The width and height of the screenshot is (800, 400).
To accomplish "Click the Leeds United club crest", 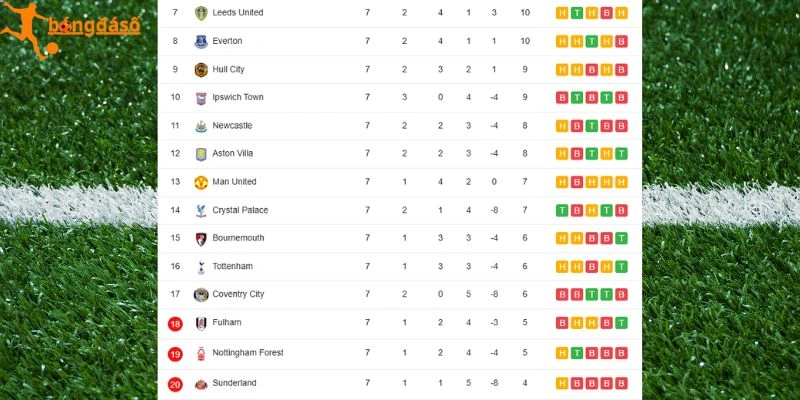I will (x=201, y=13).
